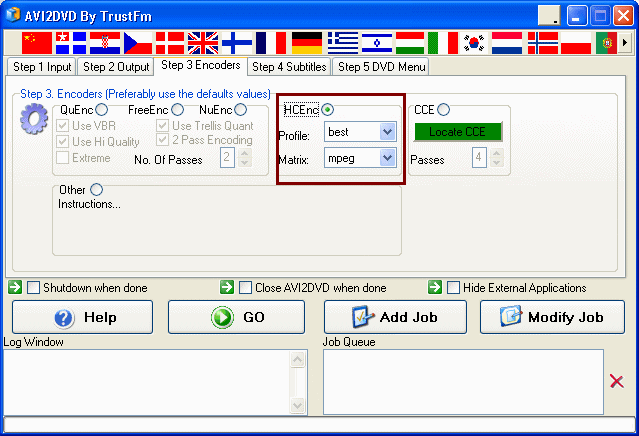Switch language with the UK flag
This screenshot has height=436, width=639.
click(203, 43)
